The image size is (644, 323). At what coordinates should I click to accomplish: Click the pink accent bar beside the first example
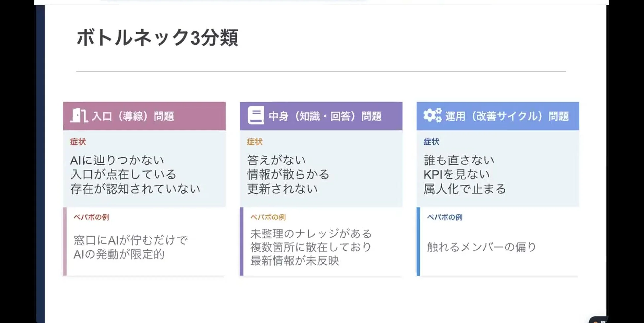[65, 241]
